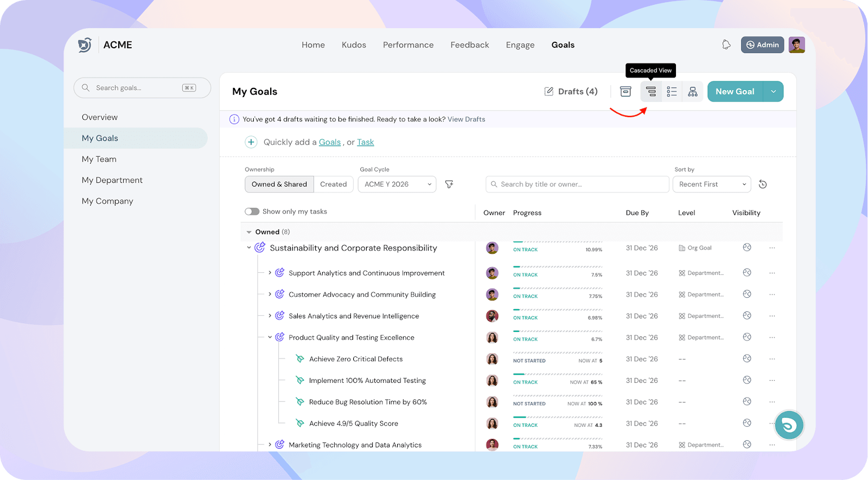Viewport: 868px width, 480px height.
Task: Reset filters with the refresh icon
Action: [763, 184]
